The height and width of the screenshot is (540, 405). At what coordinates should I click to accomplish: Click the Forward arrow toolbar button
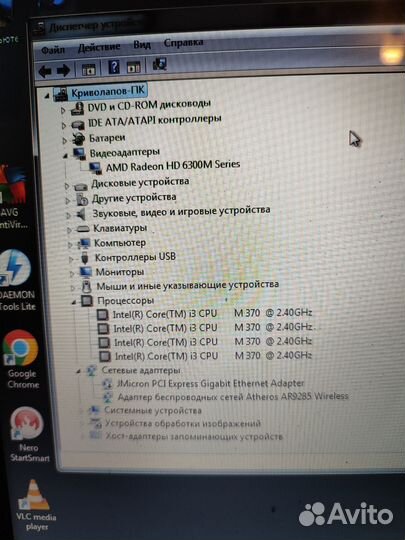point(63,71)
